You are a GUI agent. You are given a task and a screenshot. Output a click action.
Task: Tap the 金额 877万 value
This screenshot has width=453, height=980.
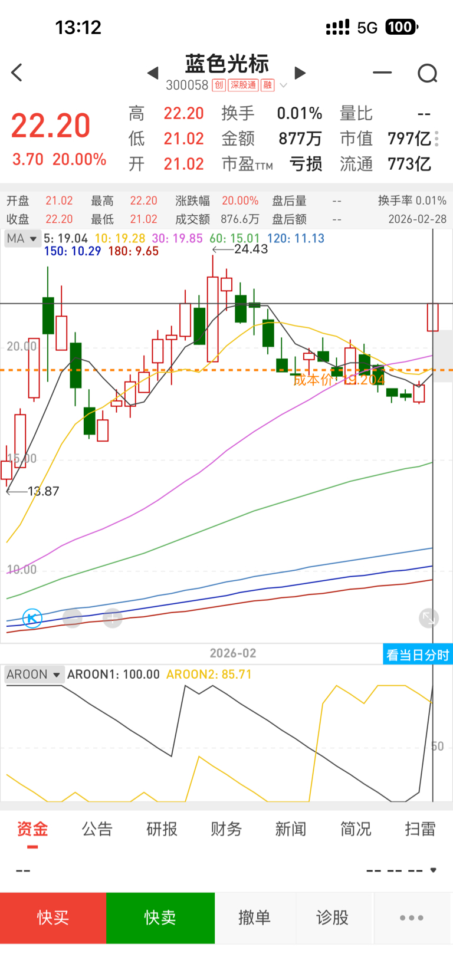click(300, 139)
